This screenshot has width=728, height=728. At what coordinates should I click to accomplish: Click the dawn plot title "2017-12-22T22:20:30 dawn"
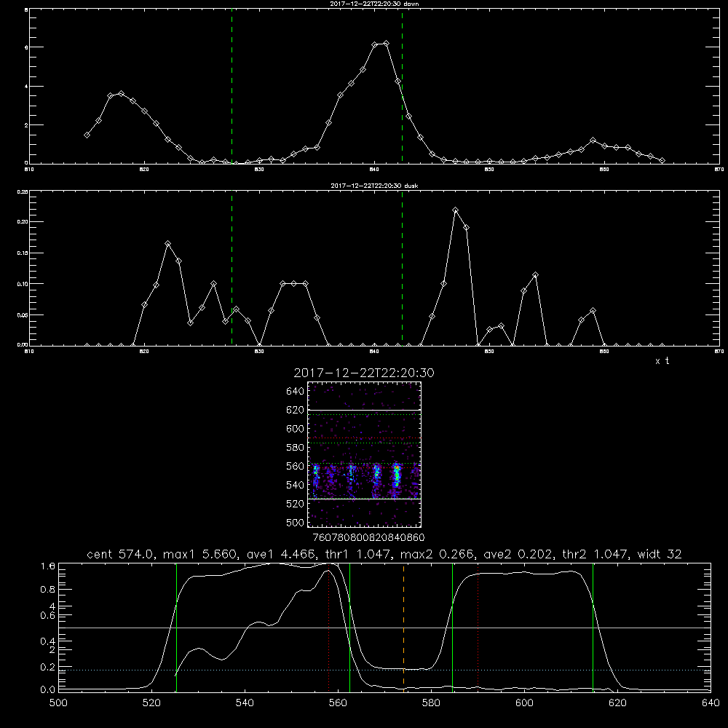(x=374, y=4)
